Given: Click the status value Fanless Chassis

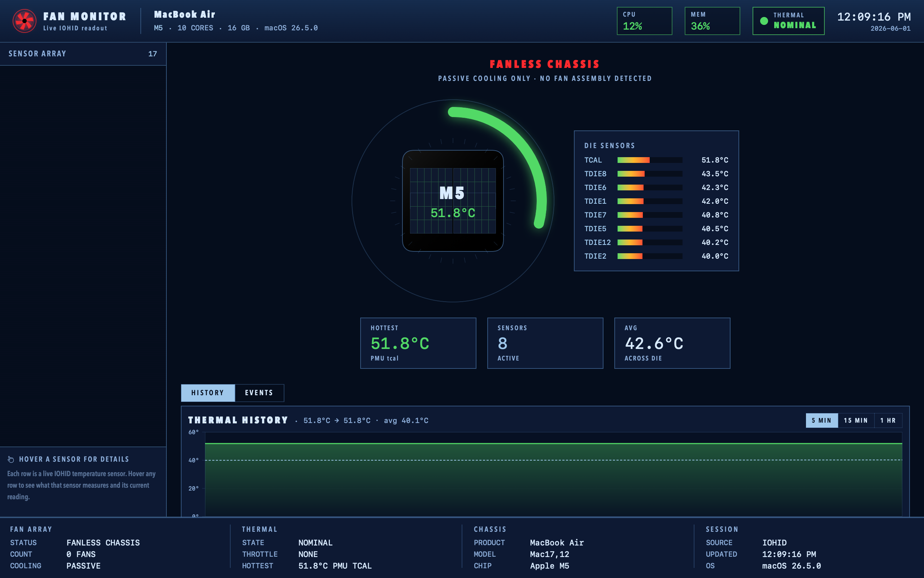Looking at the screenshot, I should coord(103,543).
